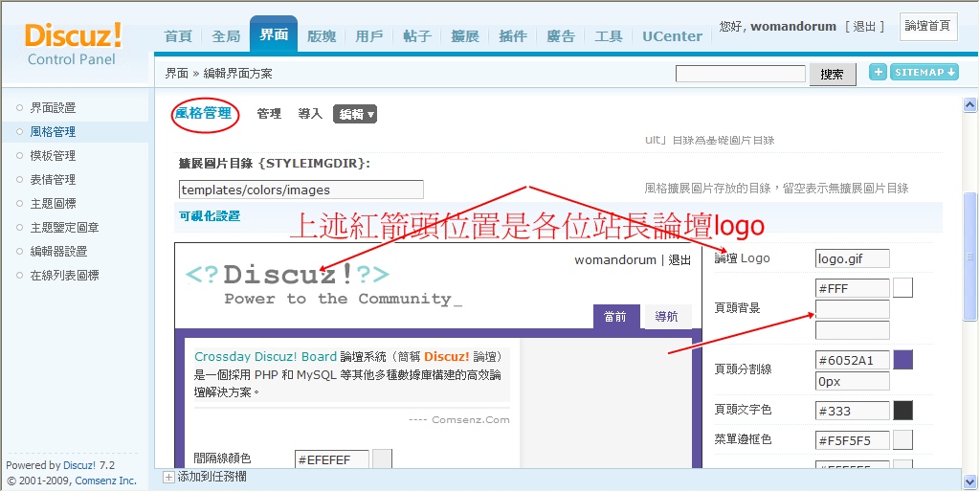Click the Comsenz Inc. footer link

click(105, 481)
